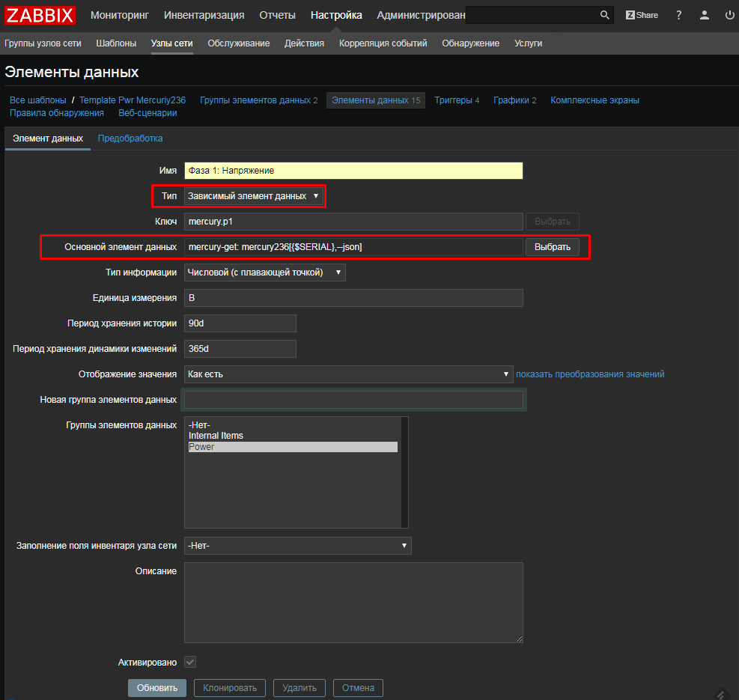Click Новая группа элементов данных field
Viewport: 739px width, 700px height.
point(353,400)
